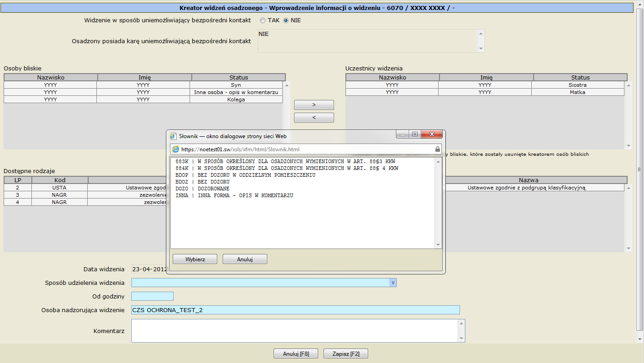Click the Status header in Uczestnicy widzenia
This screenshot has width=644, height=363.
(580, 77)
